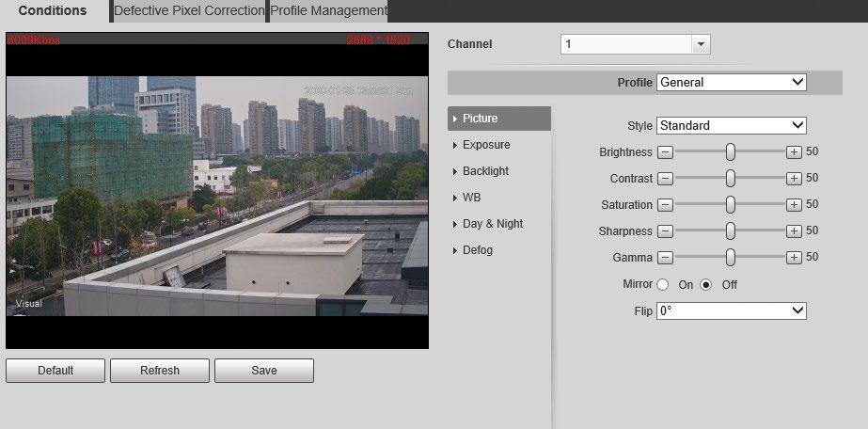Image resolution: width=868 pixels, height=429 pixels.
Task: Switch to the Conditions tab
Action: [x=54, y=10]
